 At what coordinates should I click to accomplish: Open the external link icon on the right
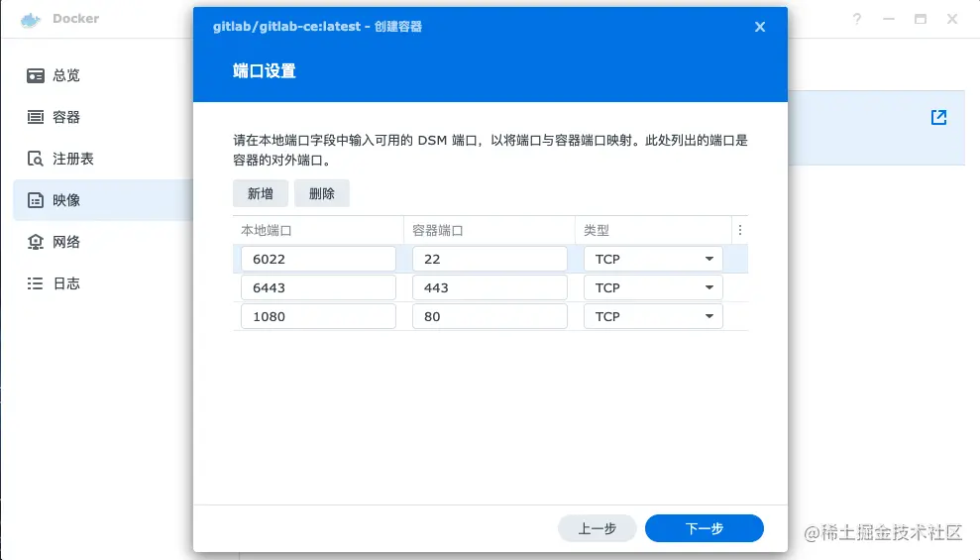[938, 117]
